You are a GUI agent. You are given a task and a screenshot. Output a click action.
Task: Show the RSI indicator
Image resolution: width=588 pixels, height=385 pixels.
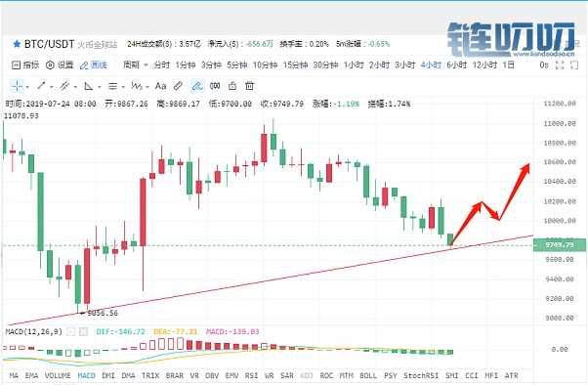251,375
